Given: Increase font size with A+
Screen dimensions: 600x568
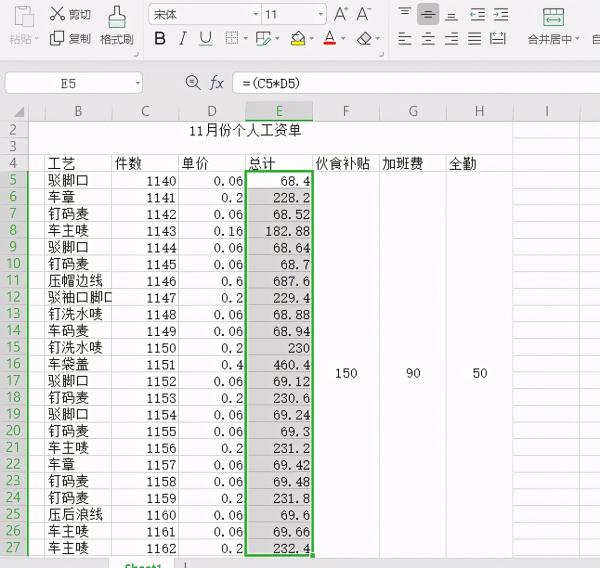Looking at the screenshot, I should pyautogui.click(x=340, y=14).
